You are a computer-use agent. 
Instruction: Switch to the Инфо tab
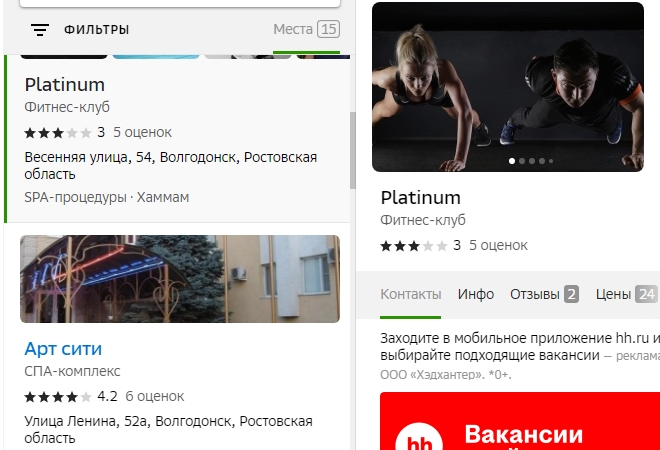[476, 294]
